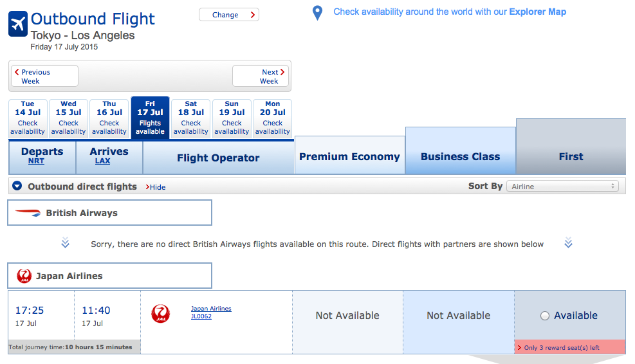Click the right double-chevron down arrows icon
This screenshot has height=364, width=635.
pyautogui.click(x=568, y=243)
